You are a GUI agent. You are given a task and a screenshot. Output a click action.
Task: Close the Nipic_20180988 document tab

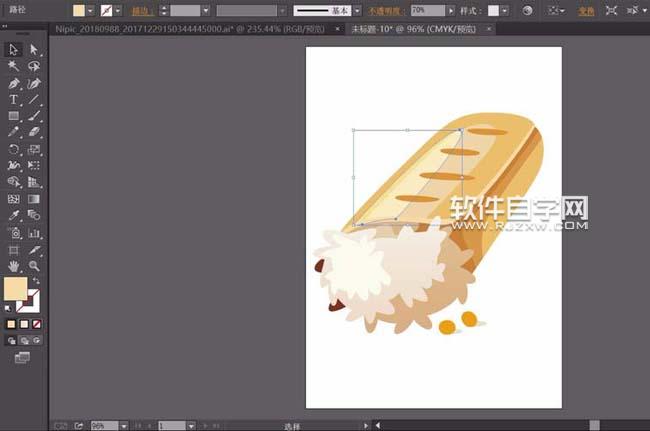(337, 29)
